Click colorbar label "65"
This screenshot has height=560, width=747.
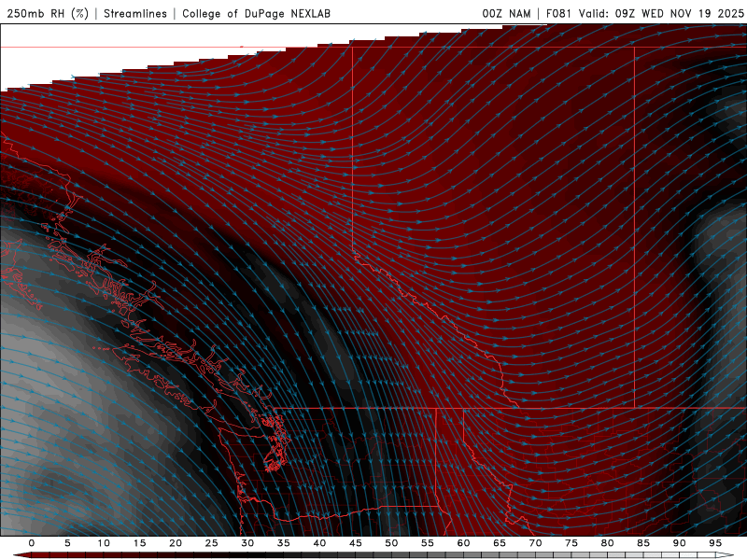point(500,543)
